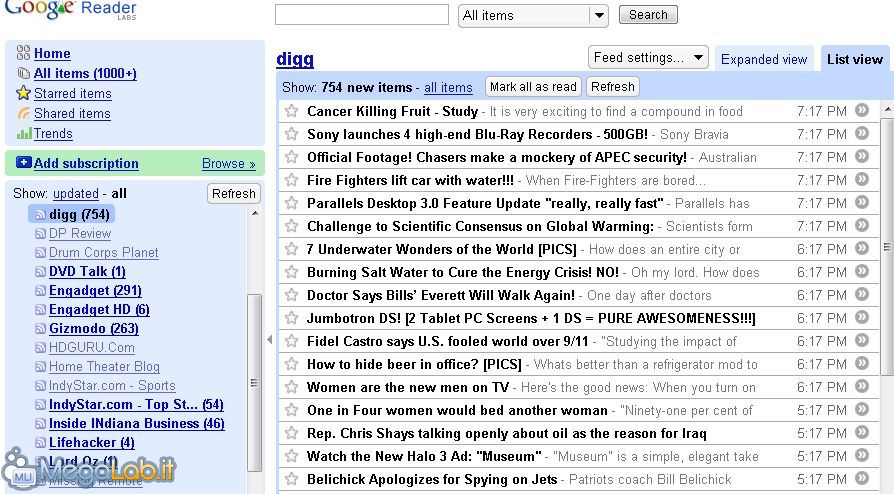Star Burning Salt Water to Cure item
The height and width of the screenshot is (494, 894).
pyautogui.click(x=291, y=272)
